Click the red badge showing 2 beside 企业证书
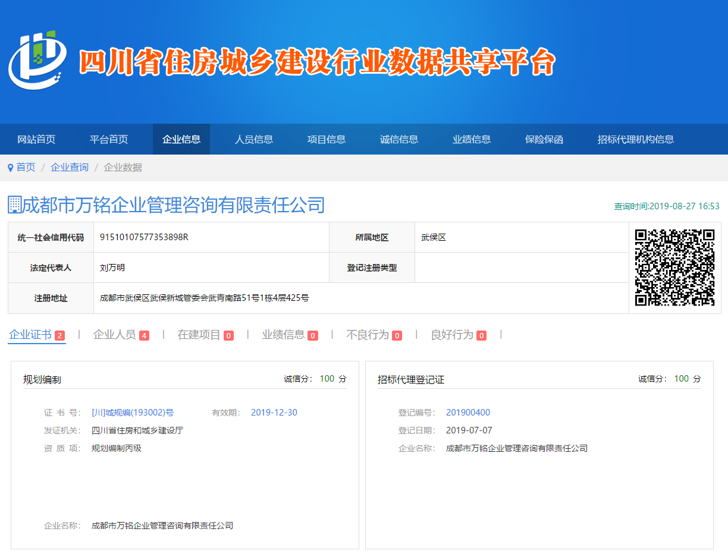 click(x=61, y=335)
